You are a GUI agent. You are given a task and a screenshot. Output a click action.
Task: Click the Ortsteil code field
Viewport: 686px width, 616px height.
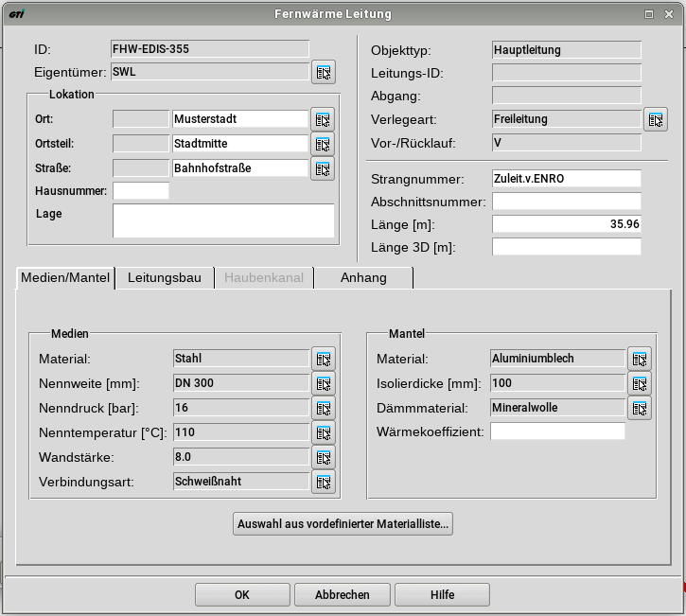[141, 144]
